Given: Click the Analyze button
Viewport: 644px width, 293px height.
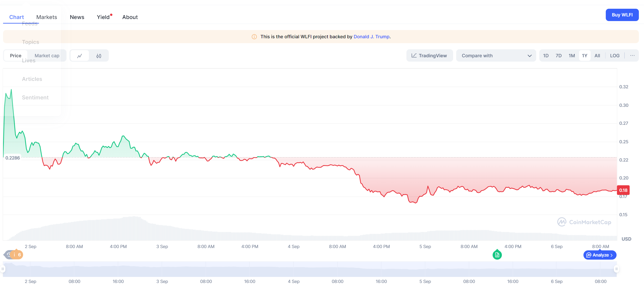Looking at the screenshot, I should [x=600, y=255].
